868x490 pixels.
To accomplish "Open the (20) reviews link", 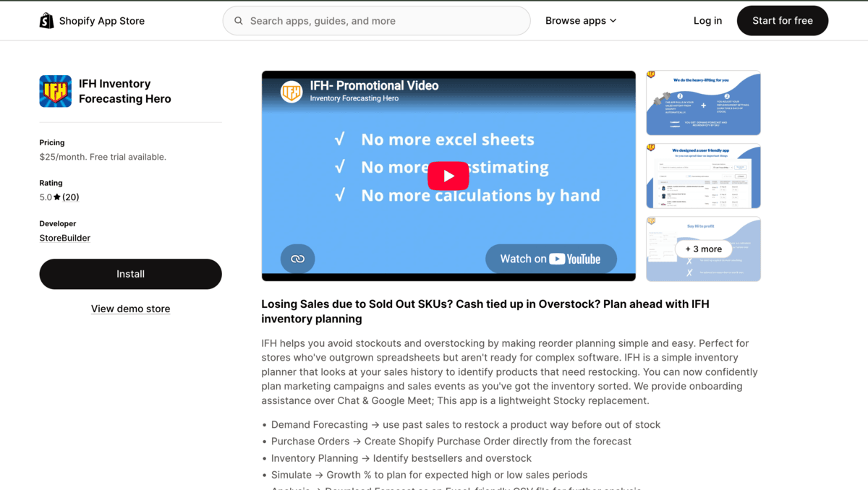I will [71, 197].
